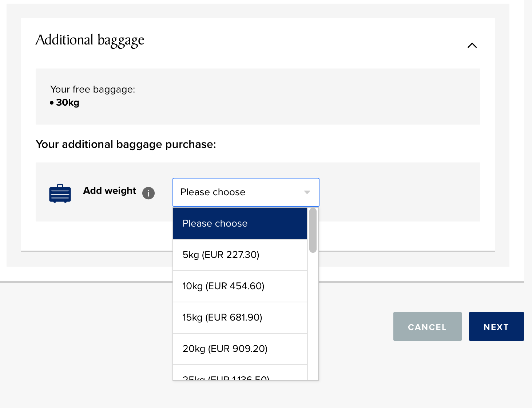Click 'Your additional baggage purchase' heading
This screenshot has height=408, width=532.
click(126, 144)
